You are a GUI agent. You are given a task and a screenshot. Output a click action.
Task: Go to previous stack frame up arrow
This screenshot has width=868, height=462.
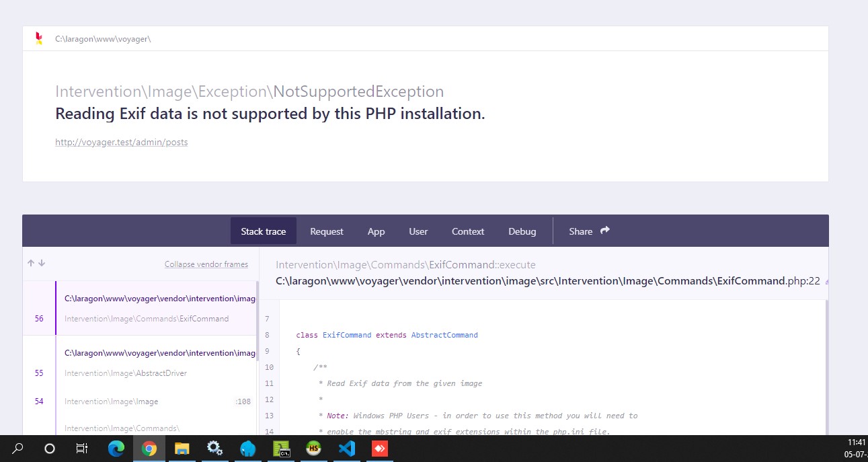31,264
